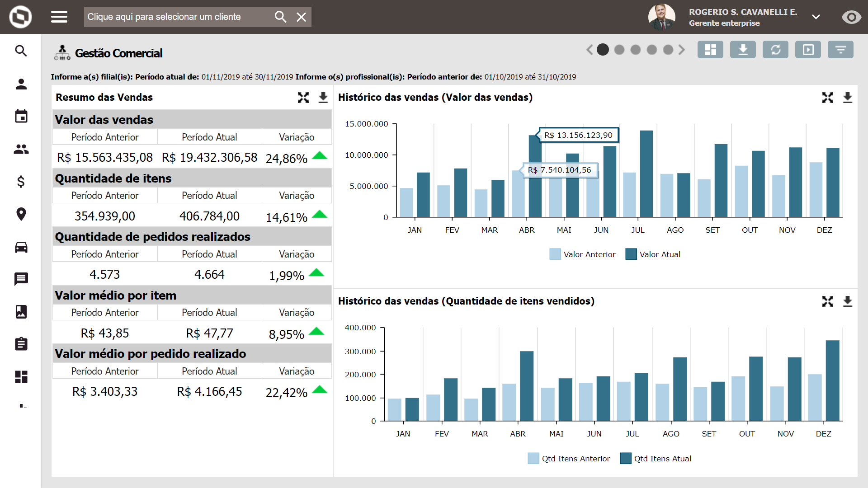Expand Quantidade de itens vendidos chart

click(827, 301)
